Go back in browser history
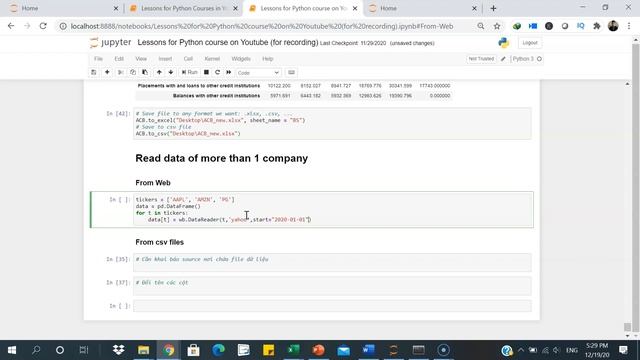 point(11,26)
